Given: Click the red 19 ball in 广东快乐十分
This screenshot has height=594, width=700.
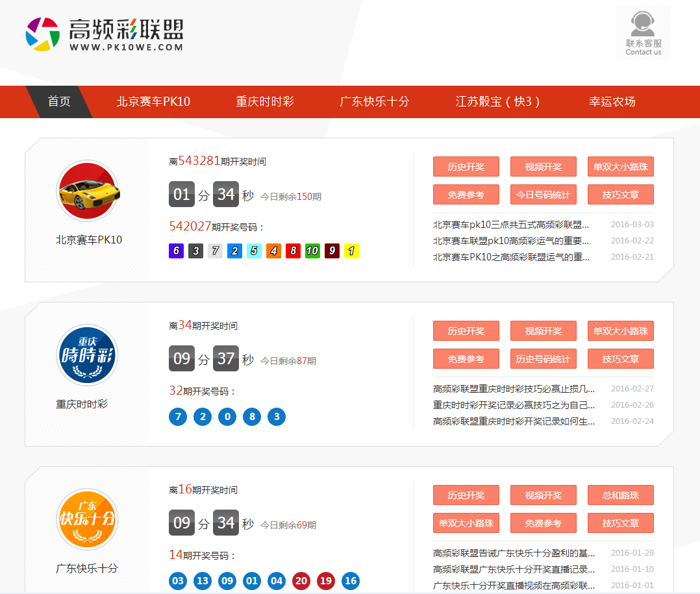Looking at the screenshot, I should tap(326, 581).
